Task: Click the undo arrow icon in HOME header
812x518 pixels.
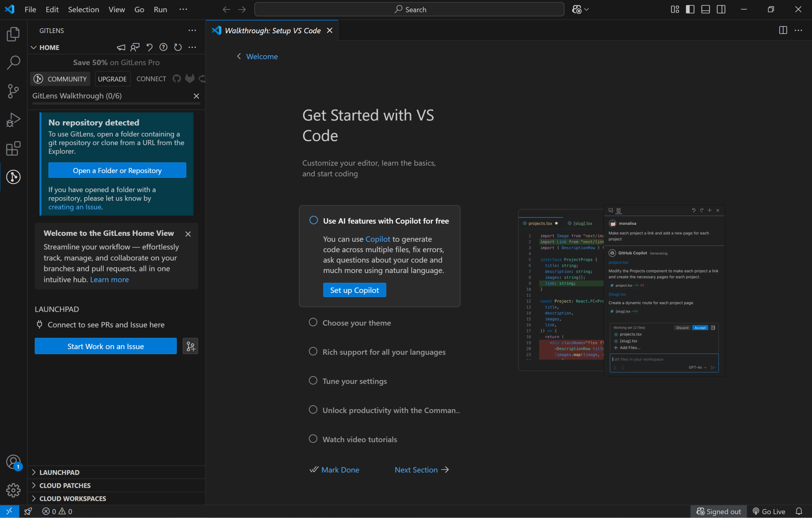Action: tap(149, 47)
